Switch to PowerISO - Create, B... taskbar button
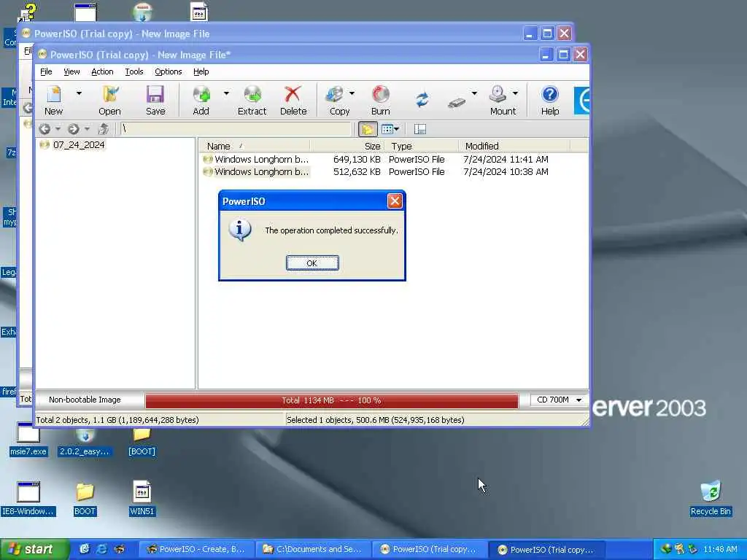 click(x=196, y=550)
